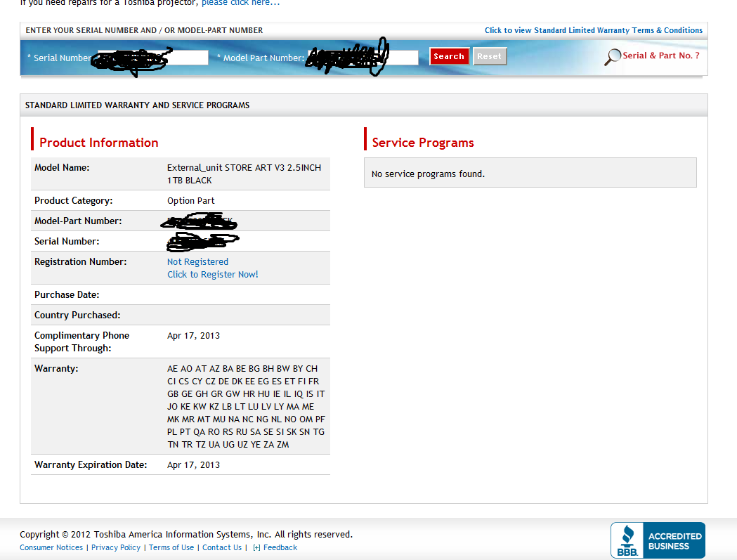Click the Warranty Expiration Date value 'Apr 17, 2013'
737x560 pixels.
pos(193,465)
